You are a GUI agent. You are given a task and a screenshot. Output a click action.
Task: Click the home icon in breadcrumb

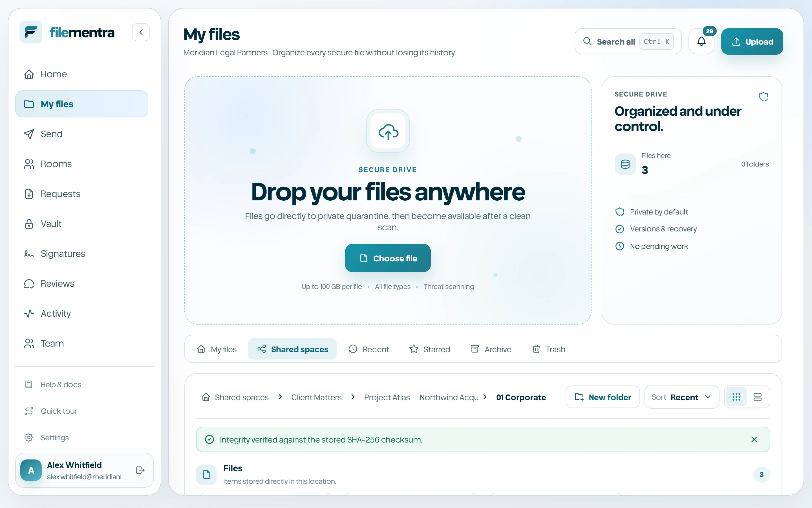click(206, 397)
